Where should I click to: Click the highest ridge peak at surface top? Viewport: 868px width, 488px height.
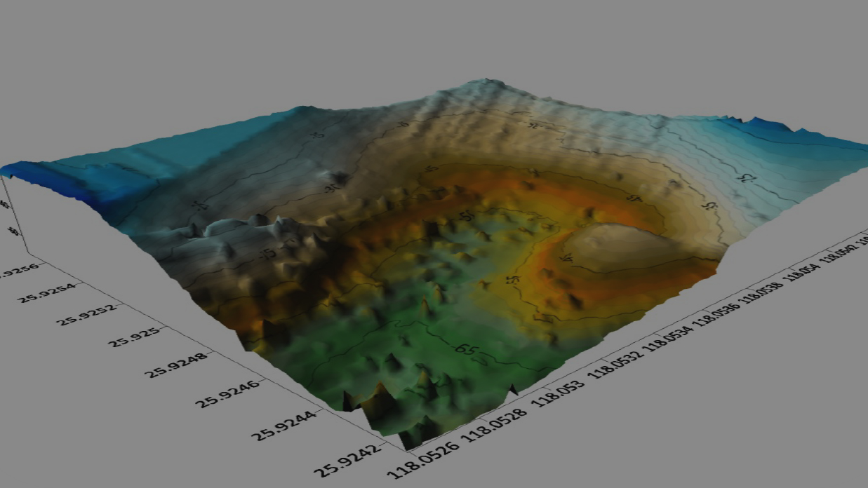[484, 83]
